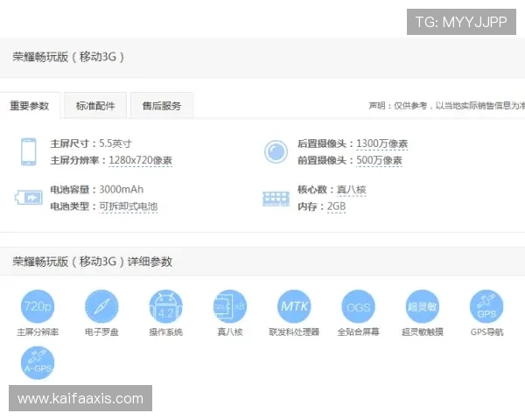
Task: Click the electronic compass icon
Action: coord(101,306)
